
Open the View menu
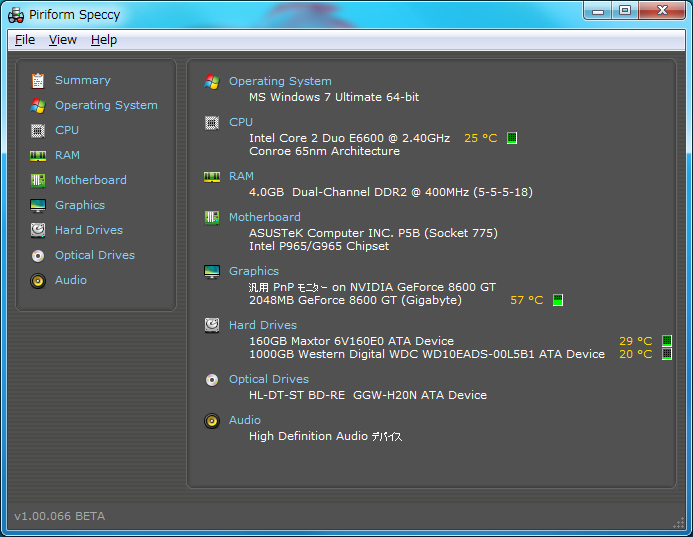63,40
